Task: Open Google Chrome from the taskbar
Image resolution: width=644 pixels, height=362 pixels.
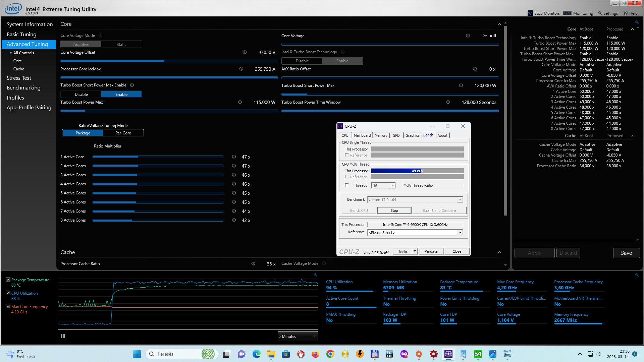Action: (330, 354)
